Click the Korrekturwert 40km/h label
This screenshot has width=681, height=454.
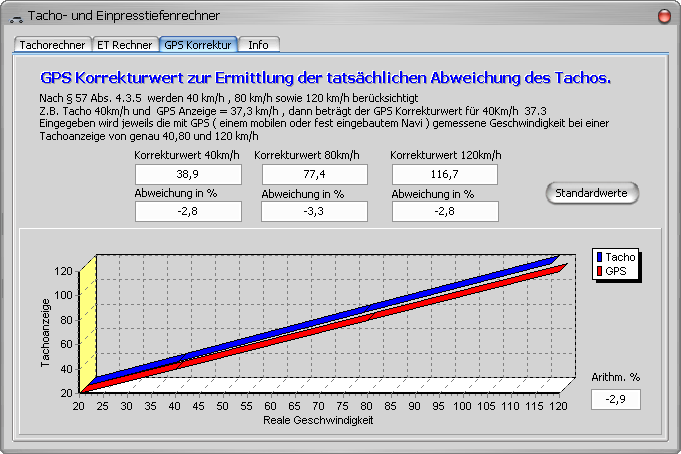187,155
